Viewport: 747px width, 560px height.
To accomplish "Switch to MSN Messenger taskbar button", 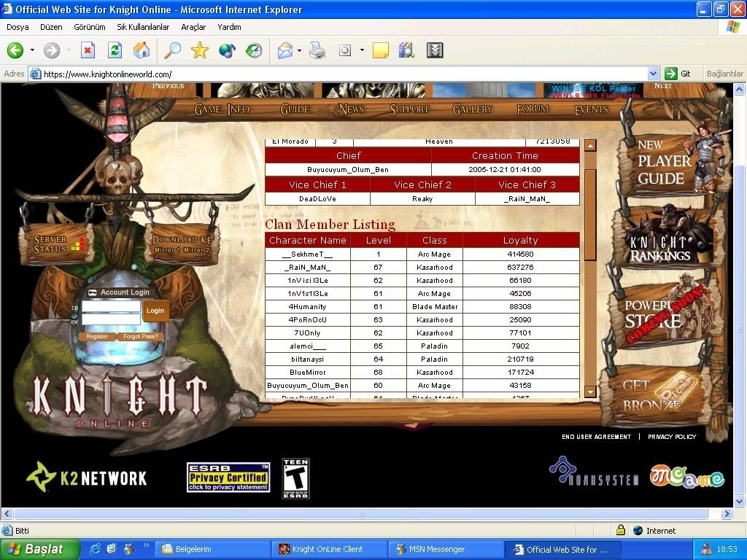I will pyautogui.click(x=444, y=549).
